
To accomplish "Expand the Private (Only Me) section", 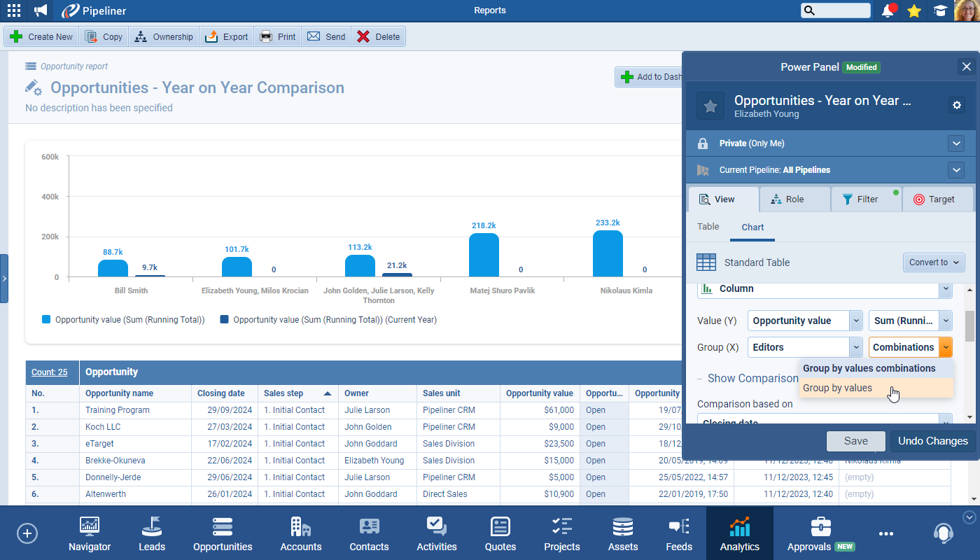I will tap(956, 143).
